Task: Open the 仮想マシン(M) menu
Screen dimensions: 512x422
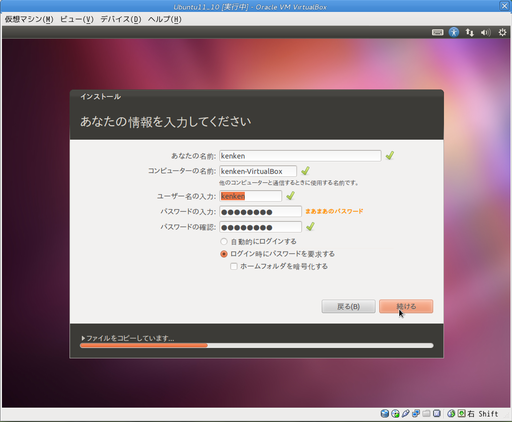Action: click(29, 19)
